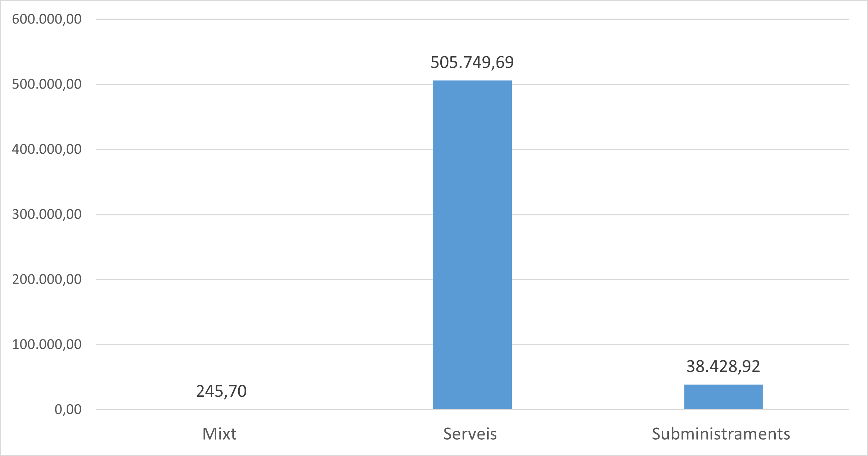The image size is (868, 456).
Task: Click the 0,00 axis label
Action: pyautogui.click(x=68, y=409)
